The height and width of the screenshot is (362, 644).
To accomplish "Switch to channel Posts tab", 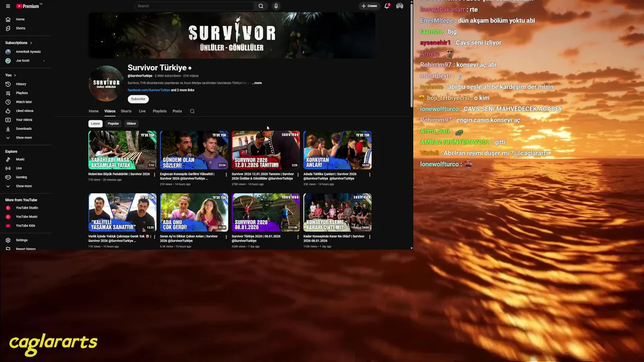I will (x=177, y=111).
